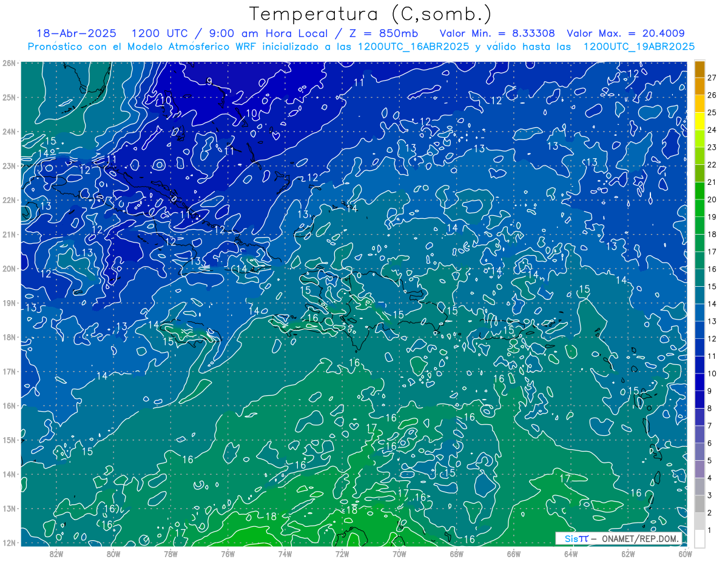Click the colorbar scale label "19"

pos(712,217)
